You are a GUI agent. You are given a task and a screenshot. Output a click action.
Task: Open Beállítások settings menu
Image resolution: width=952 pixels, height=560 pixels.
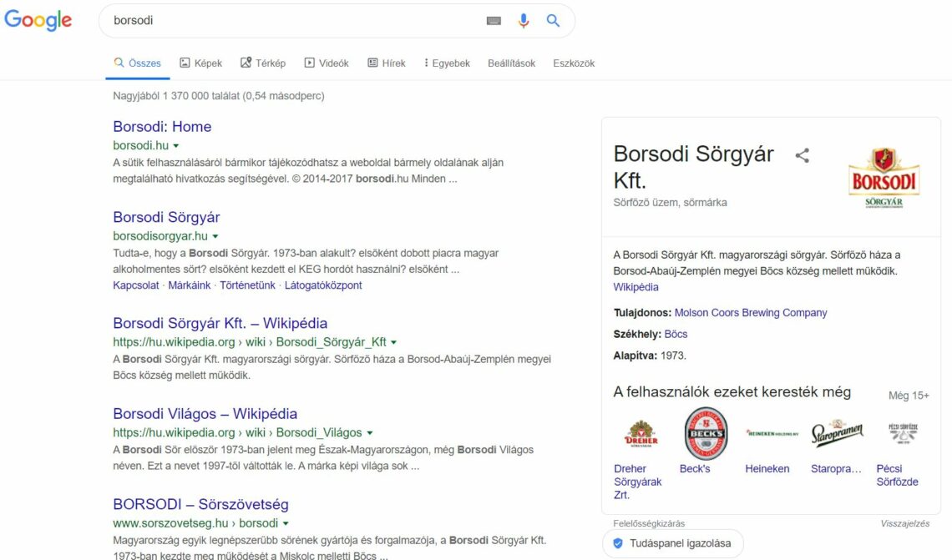pyautogui.click(x=511, y=63)
